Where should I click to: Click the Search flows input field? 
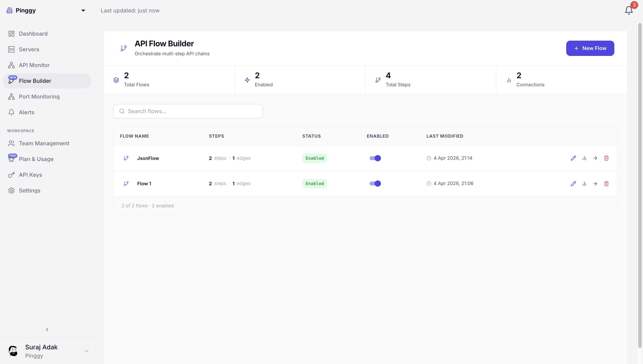(x=188, y=111)
